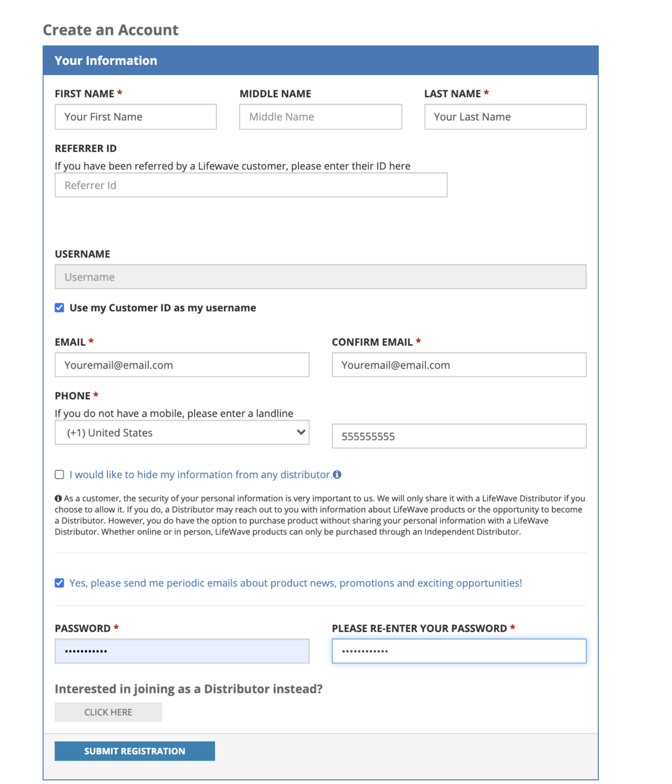Viewport: 672px width, 784px height.
Task: Check the hide my information from distributor box
Action: coord(59,475)
